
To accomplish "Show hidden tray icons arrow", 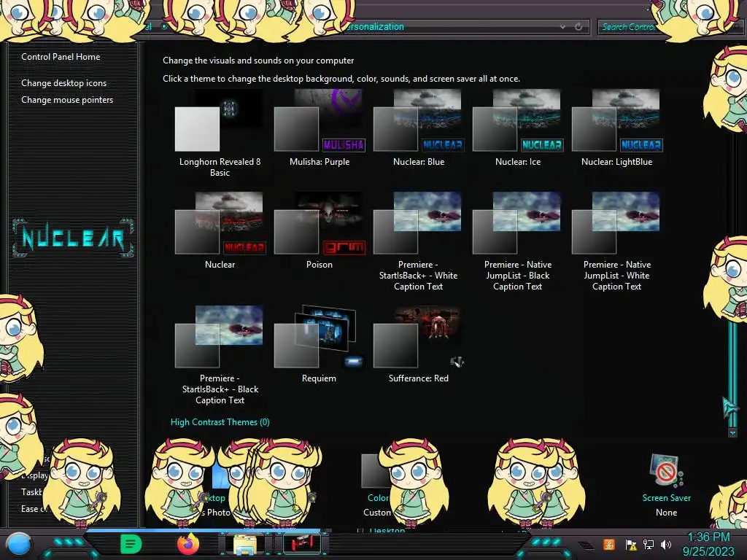I will point(587,545).
